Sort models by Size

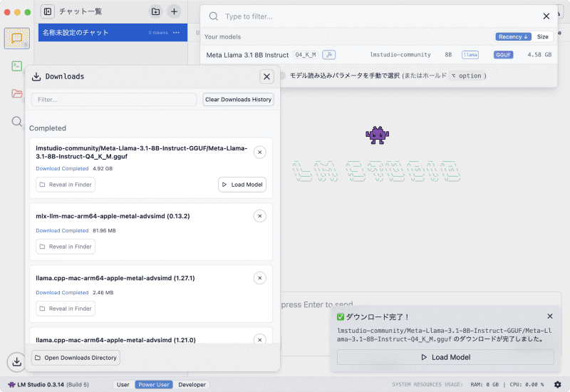point(543,37)
